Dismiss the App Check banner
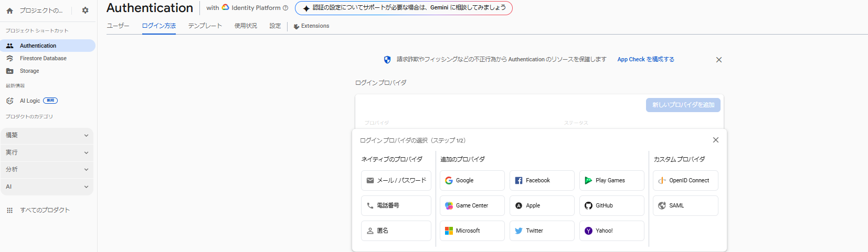868x252 pixels. (x=719, y=60)
